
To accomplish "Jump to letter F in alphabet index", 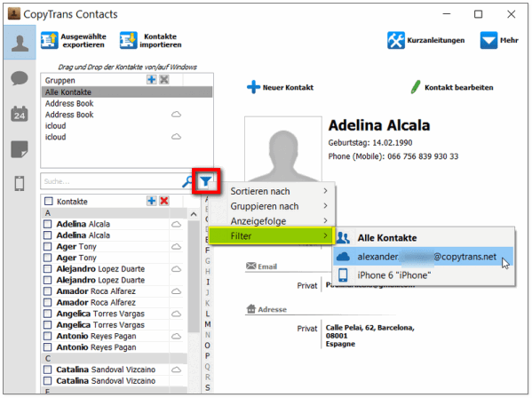I will coord(208,251).
